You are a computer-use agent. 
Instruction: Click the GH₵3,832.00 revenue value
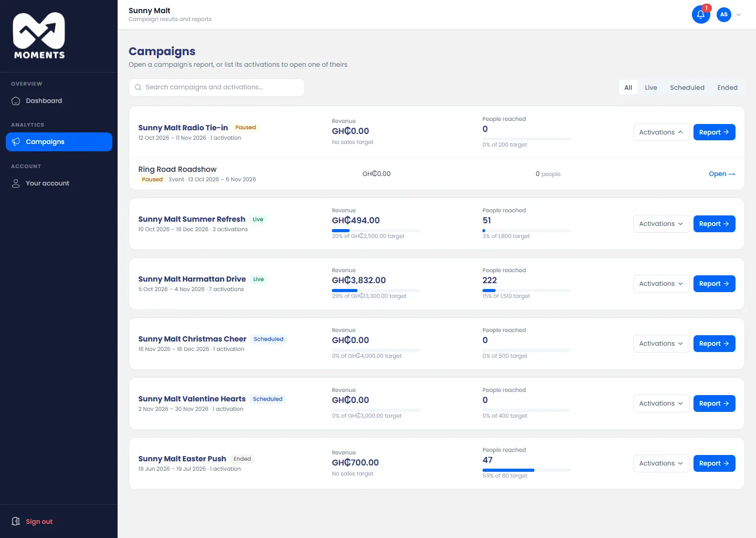(x=359, y=281)
